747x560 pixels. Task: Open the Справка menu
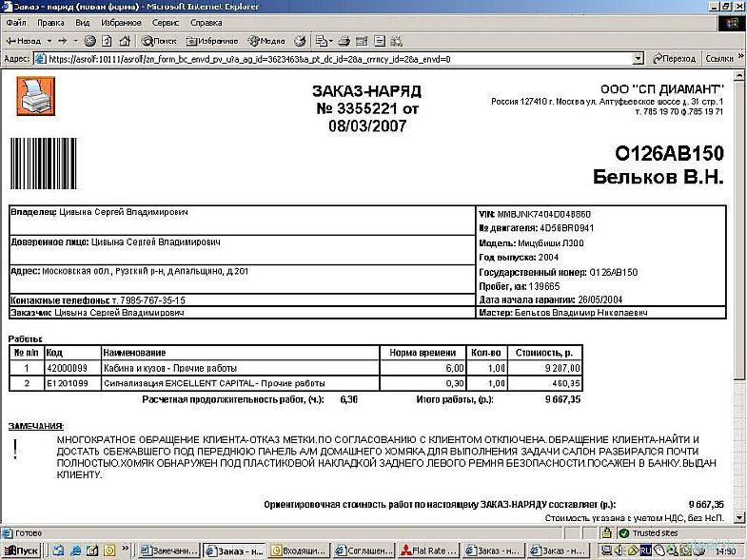coord(206,22)
